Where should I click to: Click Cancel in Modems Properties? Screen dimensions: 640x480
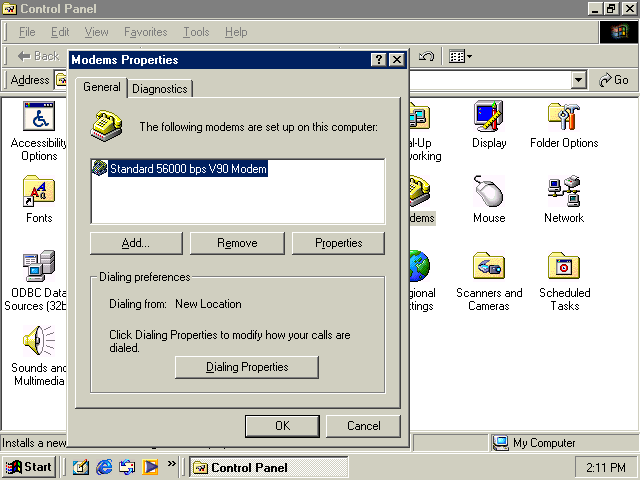tap(364, 426)
